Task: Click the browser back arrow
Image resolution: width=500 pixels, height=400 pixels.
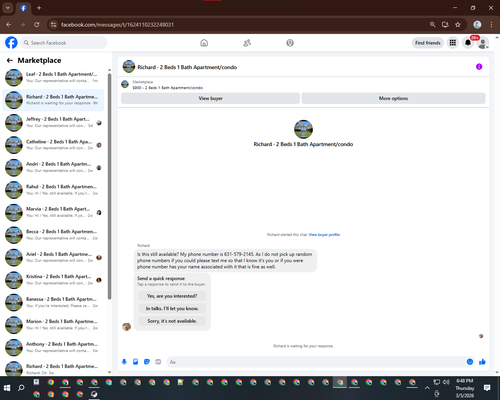Action: click(x=8, y=24)
